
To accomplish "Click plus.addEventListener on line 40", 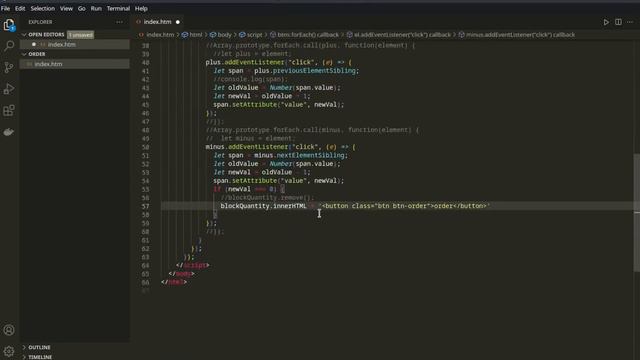I will 245,62.
